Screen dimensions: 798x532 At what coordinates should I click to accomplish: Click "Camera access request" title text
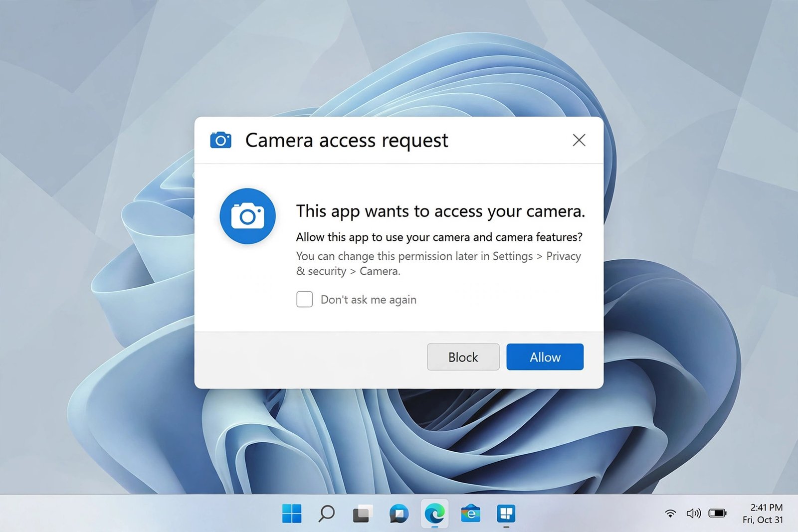tap(347, 141)
